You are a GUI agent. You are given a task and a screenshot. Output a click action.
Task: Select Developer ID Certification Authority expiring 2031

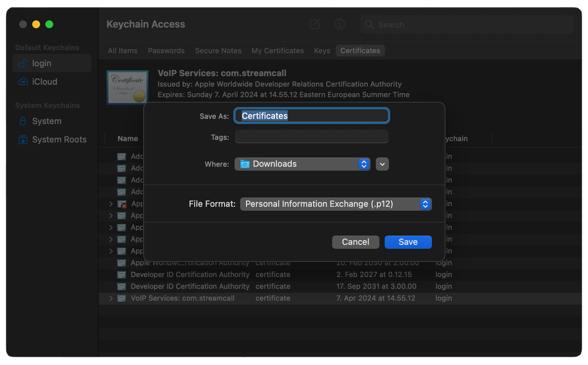click(340, 287)
